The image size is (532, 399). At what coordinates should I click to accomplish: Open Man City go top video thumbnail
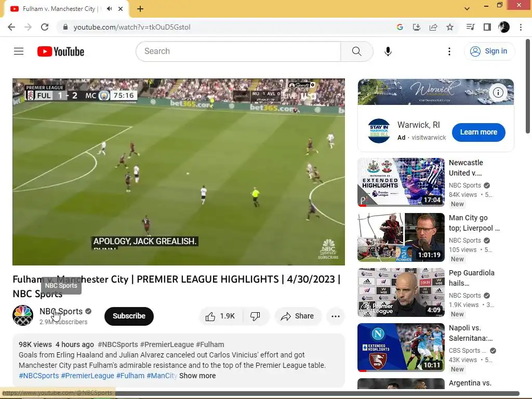401,237
